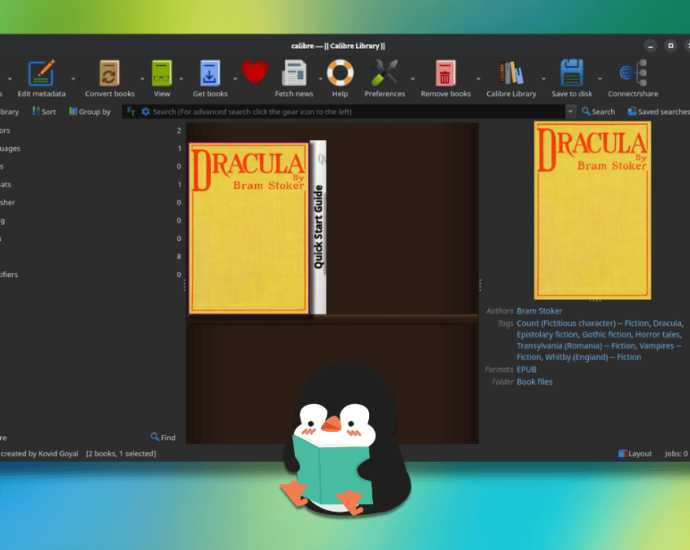The height and width of the screenshot is (550, 690).
Task: Expand the Get books dropdown arrow
Action: click(235, 79)
